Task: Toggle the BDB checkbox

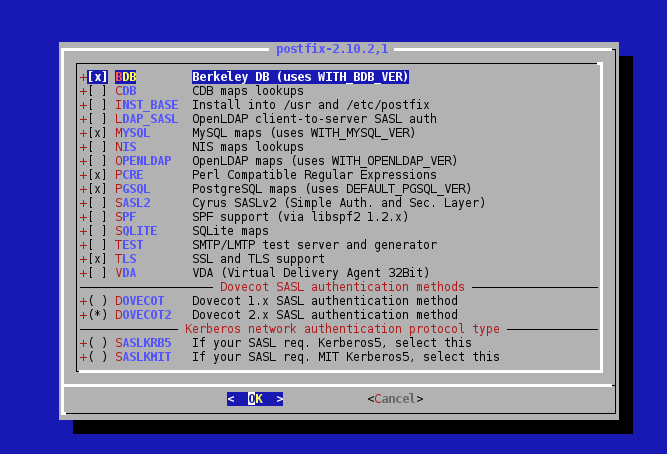Action: point(97,77)
